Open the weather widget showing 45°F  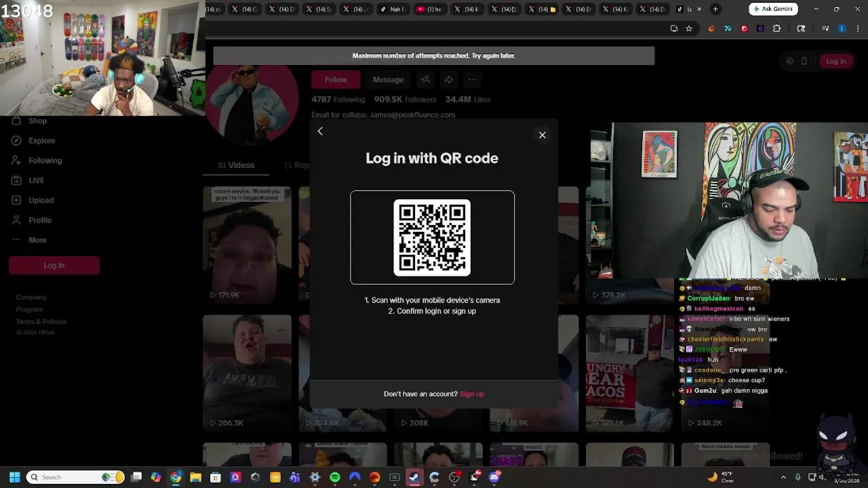click(721, 477)
